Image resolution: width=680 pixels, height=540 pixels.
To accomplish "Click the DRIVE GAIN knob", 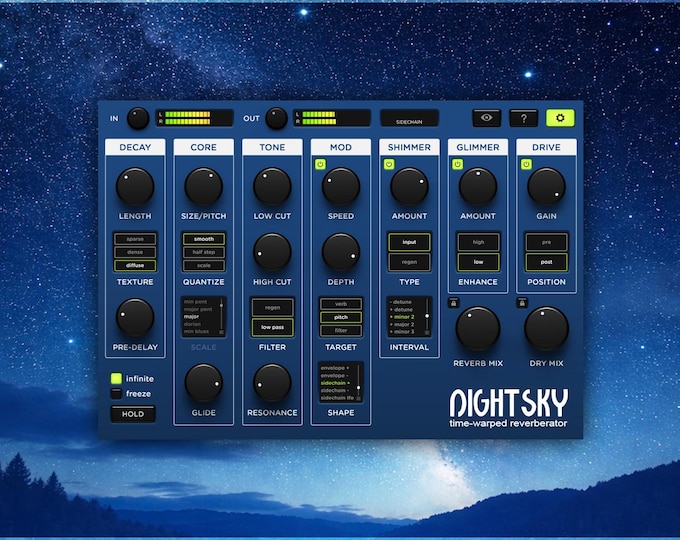I will click(x=546, y=187).
